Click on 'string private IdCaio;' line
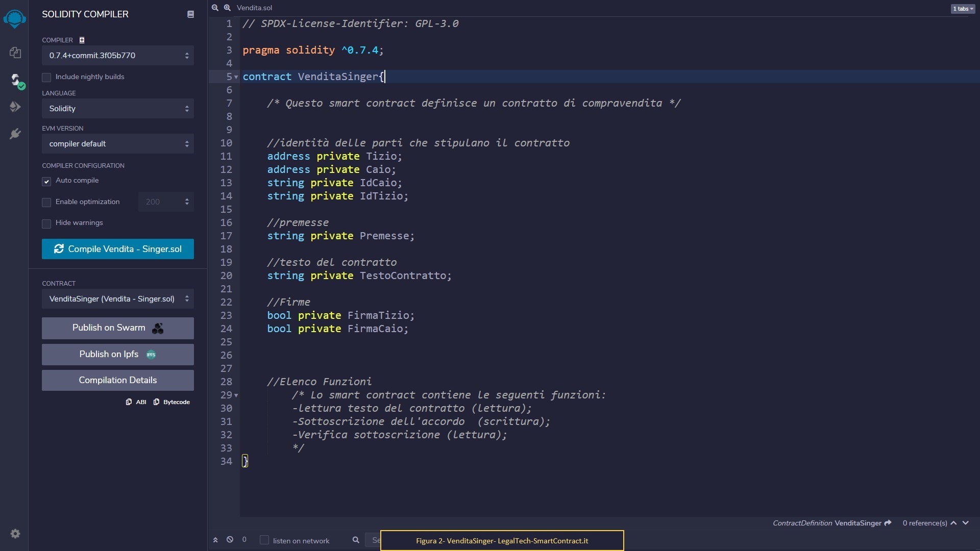 [334, 183]
